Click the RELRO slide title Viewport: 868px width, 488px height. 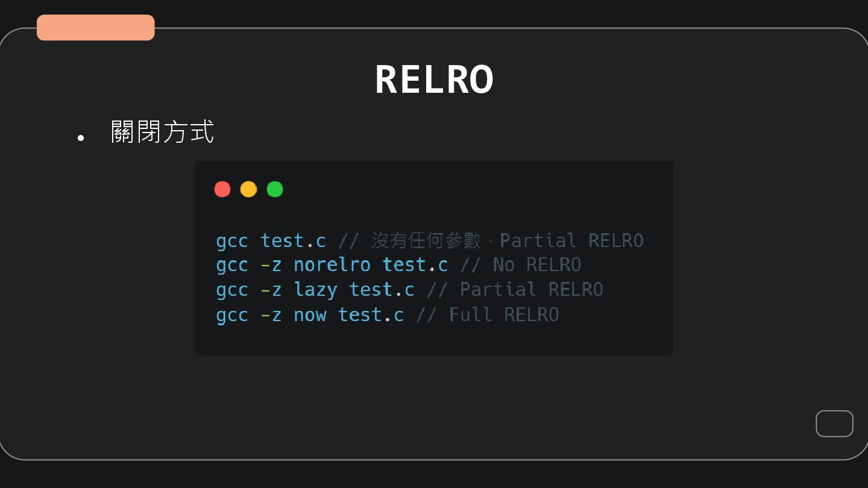(434, 80)
